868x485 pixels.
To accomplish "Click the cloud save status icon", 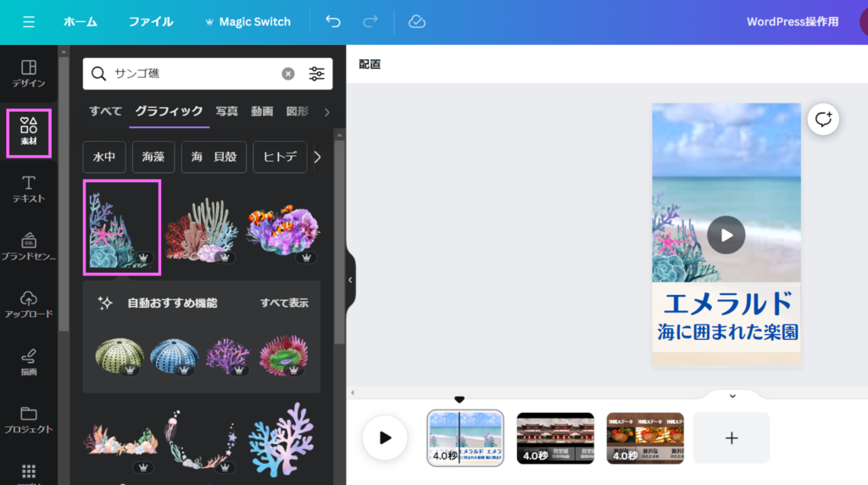I will click(416, 22).
